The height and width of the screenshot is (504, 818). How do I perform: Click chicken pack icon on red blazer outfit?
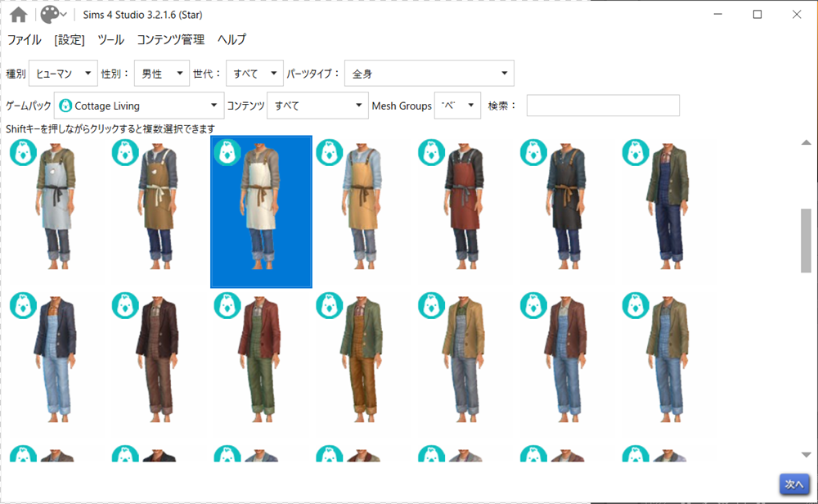click(227, 305)
